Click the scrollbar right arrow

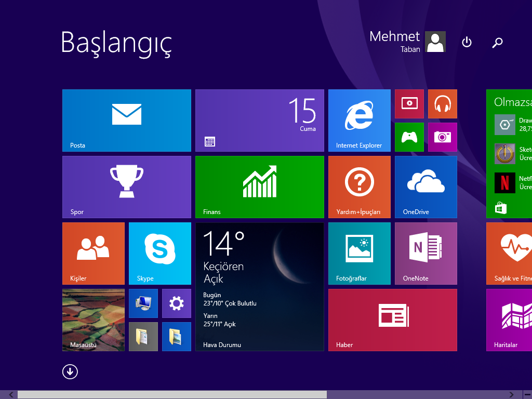pyautogui.click(x=511, y=395)
